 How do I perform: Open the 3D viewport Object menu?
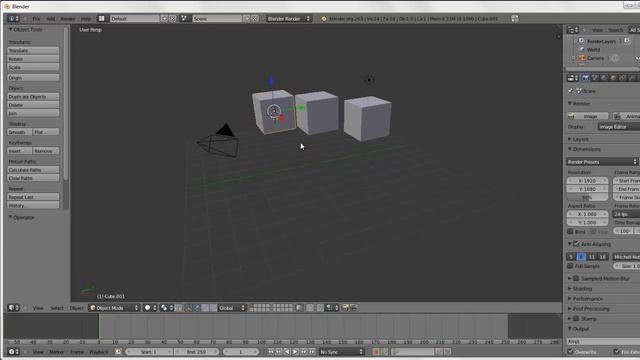click(x=76, y=308)
